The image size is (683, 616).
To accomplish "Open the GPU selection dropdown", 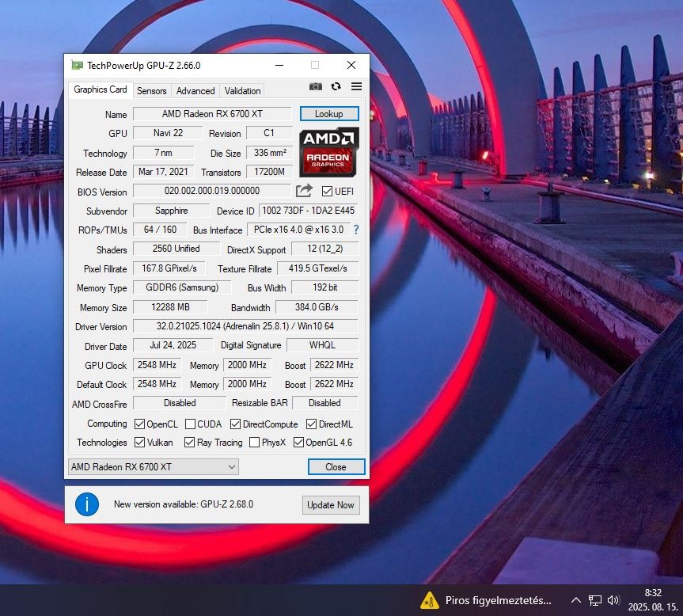I will (x=154, y=466).
